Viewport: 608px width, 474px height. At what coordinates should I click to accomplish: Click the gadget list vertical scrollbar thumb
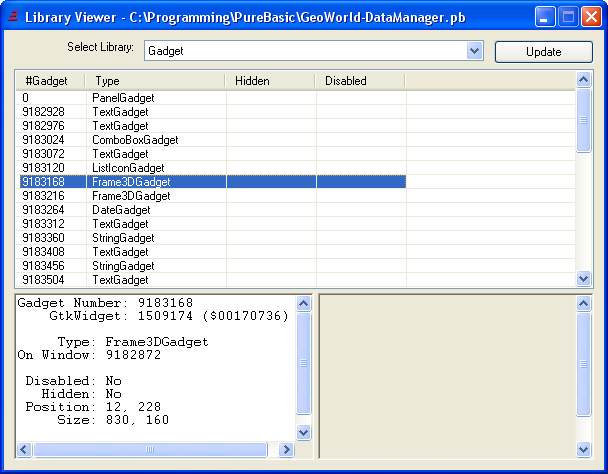pyautogui.click(x=584, y=120)
